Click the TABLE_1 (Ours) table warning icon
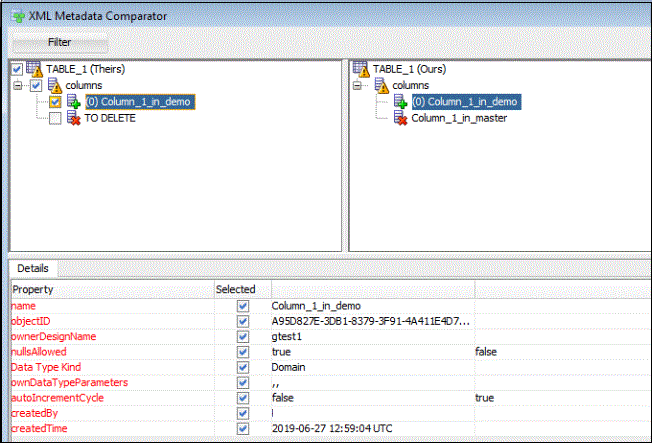 coord(361,69)
